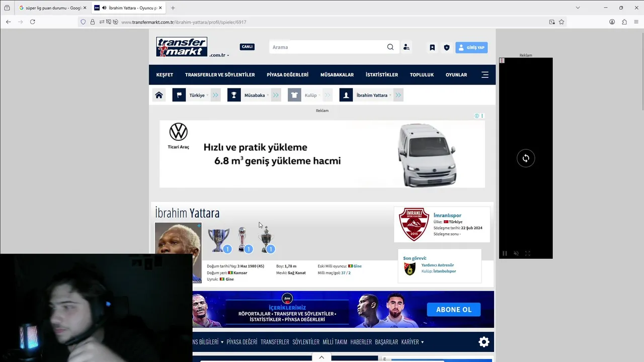This screenshot has width=644, height=362.
Task: Open Firefox View tab list icon
Action: (x=7, y=8)
